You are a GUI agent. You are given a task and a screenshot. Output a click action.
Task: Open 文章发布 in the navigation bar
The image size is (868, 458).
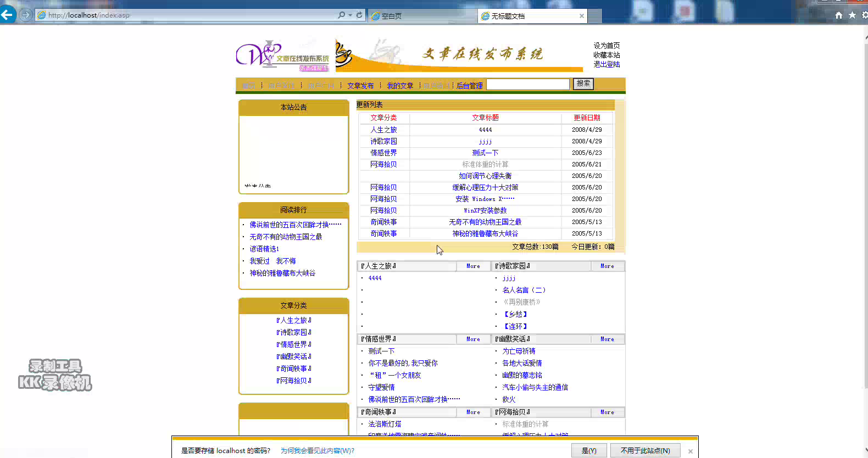[x=360, y=86]
